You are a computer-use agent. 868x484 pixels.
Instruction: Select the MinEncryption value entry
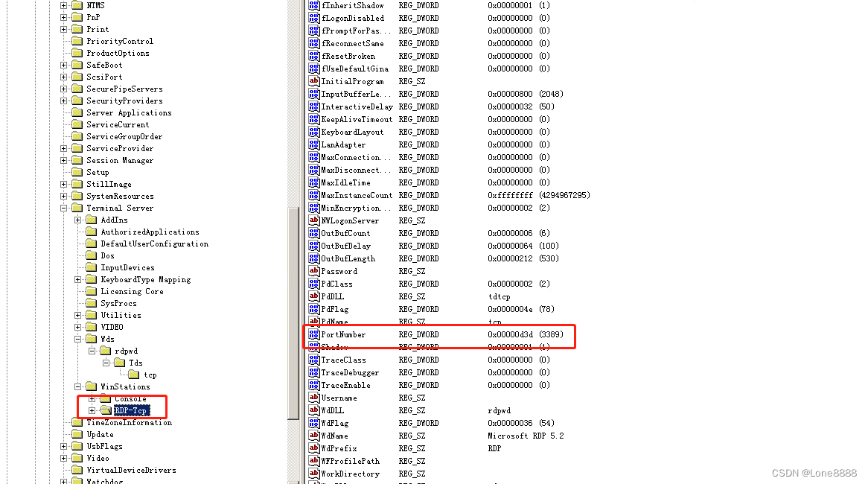(350, 208)
